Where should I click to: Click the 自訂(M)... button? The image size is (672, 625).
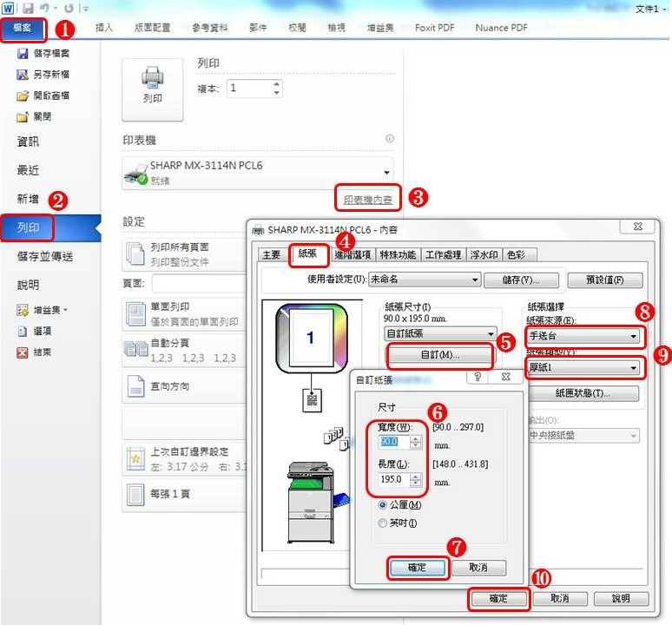[x=439, y=355]
